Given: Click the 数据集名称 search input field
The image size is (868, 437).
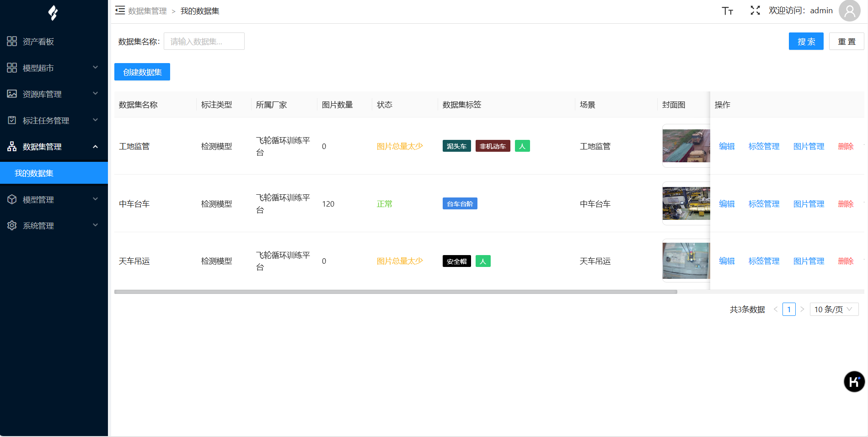Looking at the screenshot, I should click(x=204, y=42).
